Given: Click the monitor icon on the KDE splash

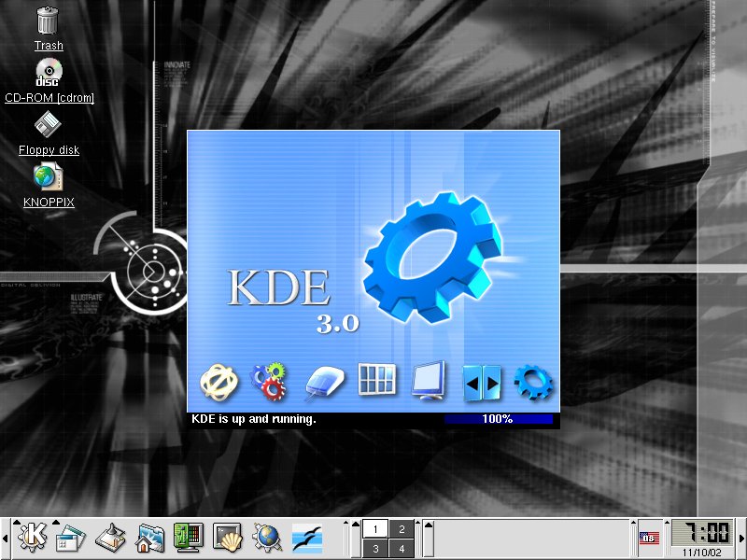Looking at the screenshot, I should pyautogui.click(x=429, y=381).
